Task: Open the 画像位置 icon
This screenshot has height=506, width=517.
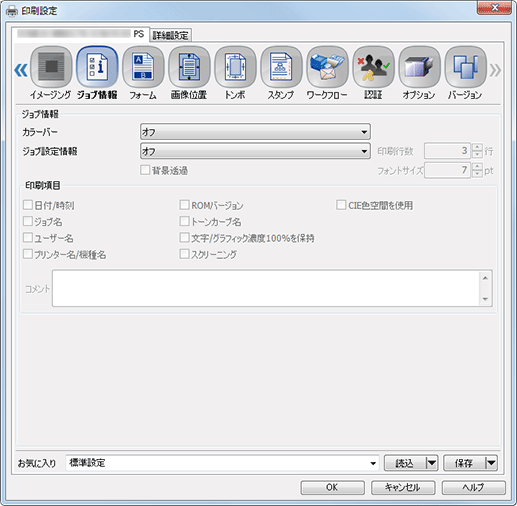Action: [x=189, y=67]
